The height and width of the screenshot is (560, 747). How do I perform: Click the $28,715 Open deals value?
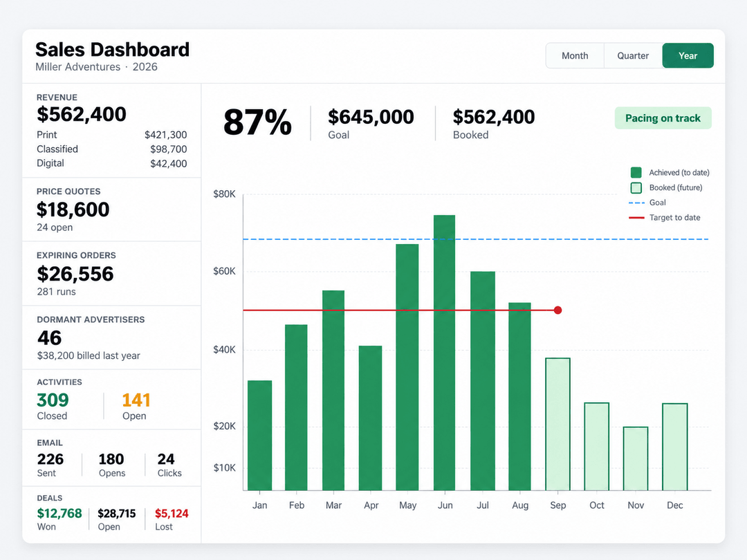117,513
